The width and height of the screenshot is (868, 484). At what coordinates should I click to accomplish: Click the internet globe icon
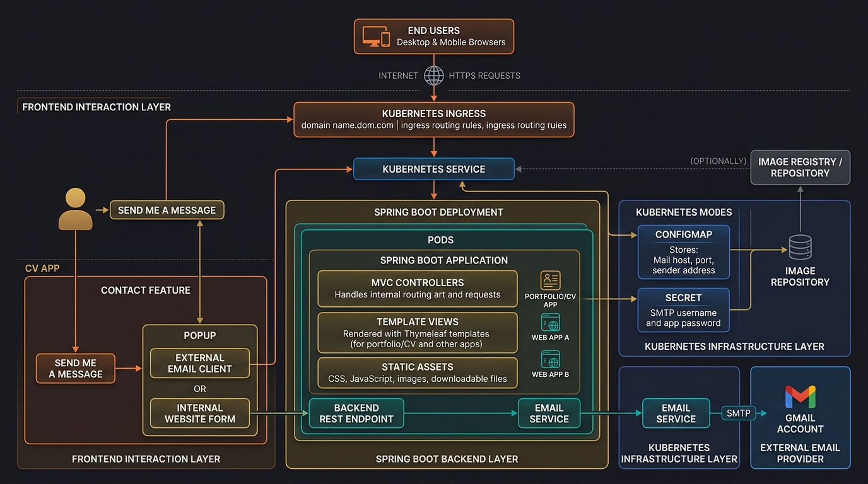[x=433, y=76]
